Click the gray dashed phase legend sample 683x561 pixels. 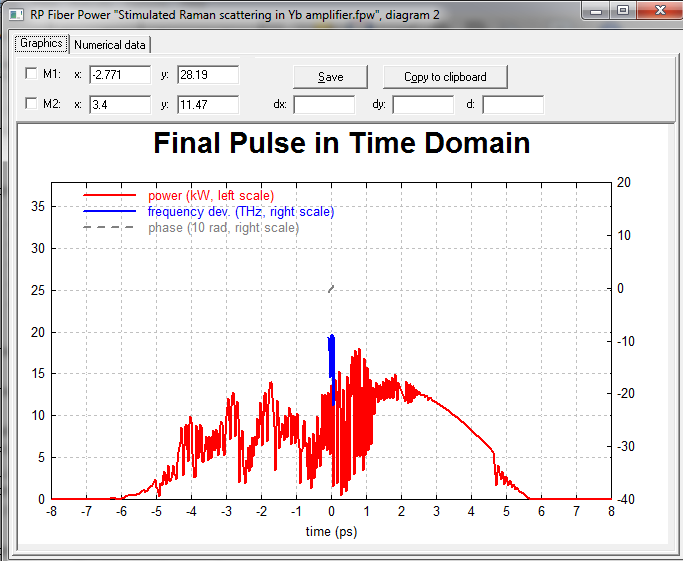click(x=109, y=227)
